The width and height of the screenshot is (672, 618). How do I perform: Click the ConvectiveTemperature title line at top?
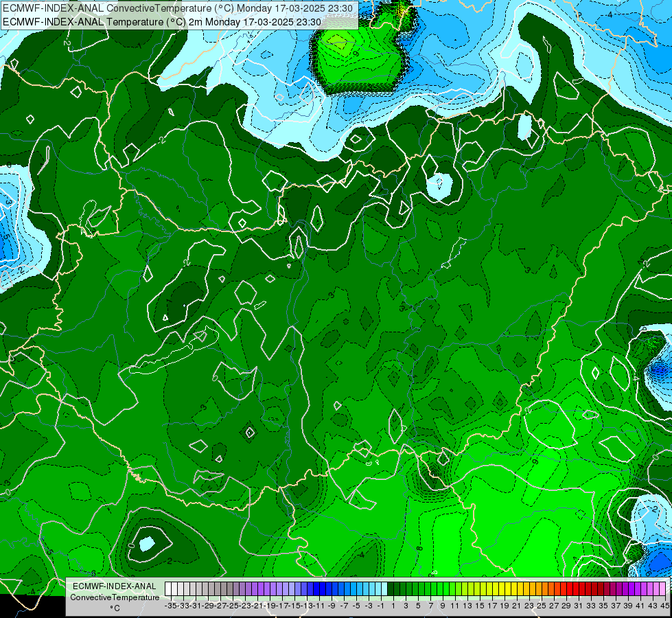(x=178, y=8)
